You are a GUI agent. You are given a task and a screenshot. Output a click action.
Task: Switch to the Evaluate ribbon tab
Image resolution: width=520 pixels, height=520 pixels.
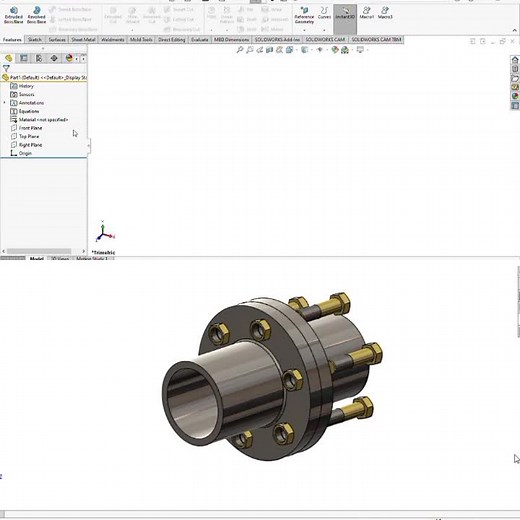pos(199,40)
